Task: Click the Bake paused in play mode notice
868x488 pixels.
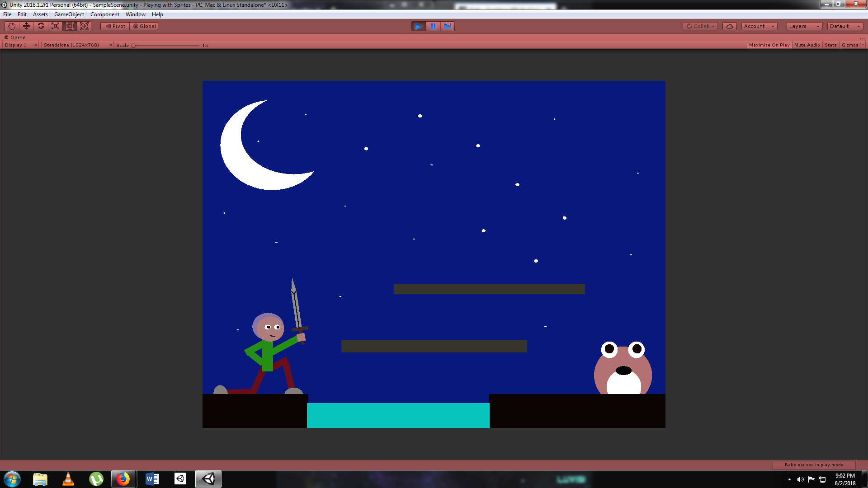Action: coord(814,465)
